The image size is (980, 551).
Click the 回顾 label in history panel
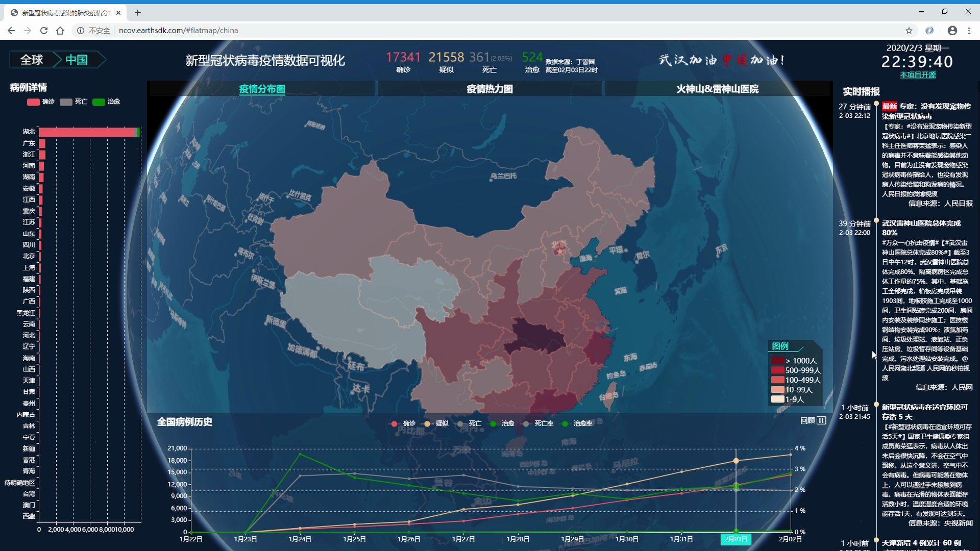point(807,420)
